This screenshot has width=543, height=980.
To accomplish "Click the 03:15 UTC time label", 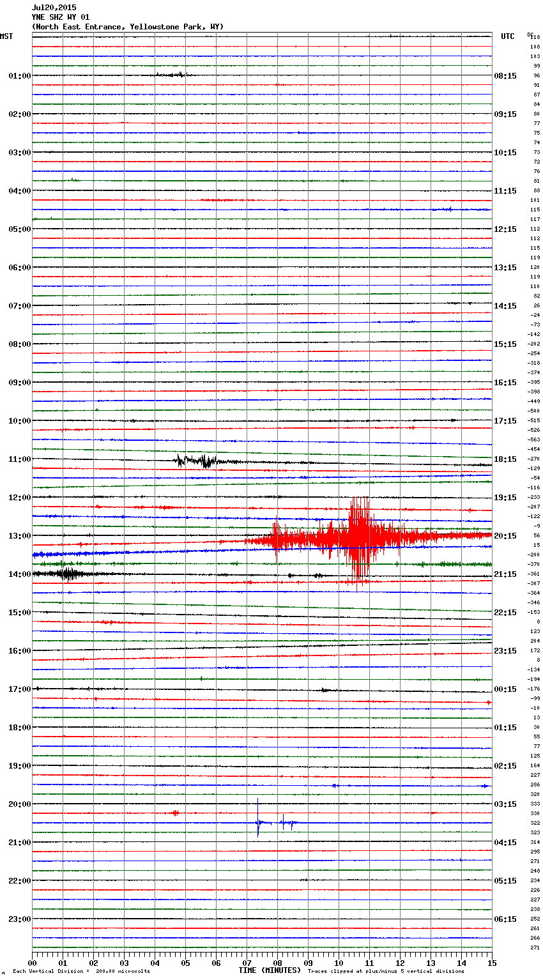I will (505, 804).
